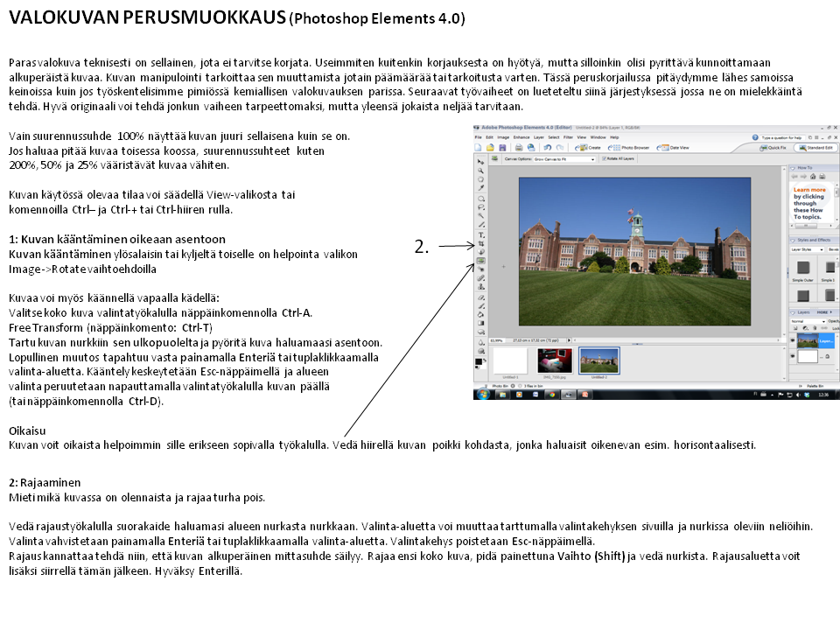Switch to Quick Fix mode

coord(773,148)
